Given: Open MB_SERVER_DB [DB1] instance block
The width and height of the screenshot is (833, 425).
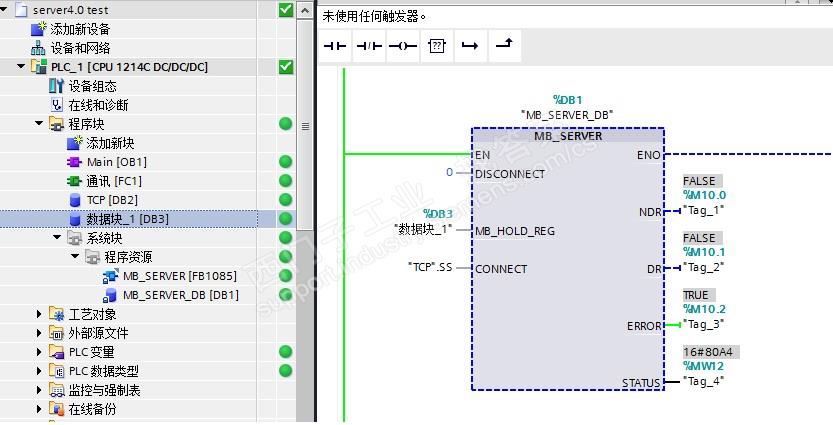Looking at the screenshot, I should 181,295.
